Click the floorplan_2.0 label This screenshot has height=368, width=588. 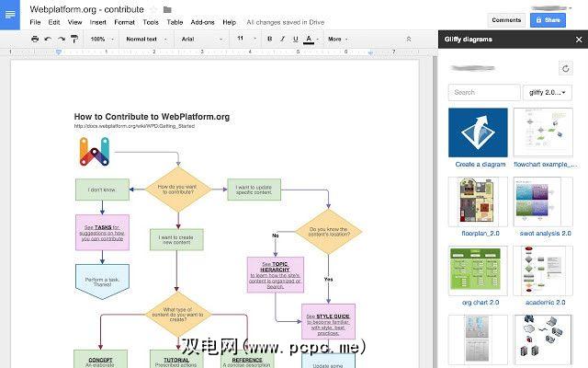click(x=481, y=233)
